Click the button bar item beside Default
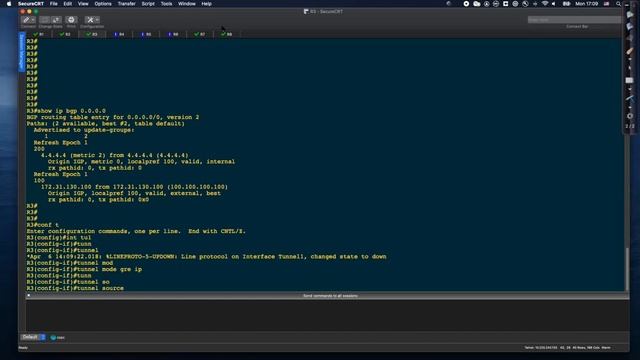 click(x=58, y=338)
